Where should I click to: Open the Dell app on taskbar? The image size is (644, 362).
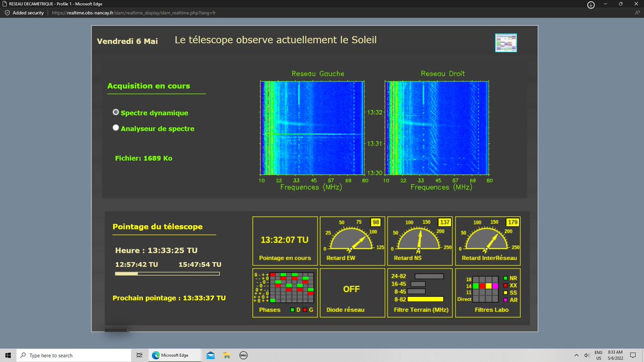click(x=243, y=355)
